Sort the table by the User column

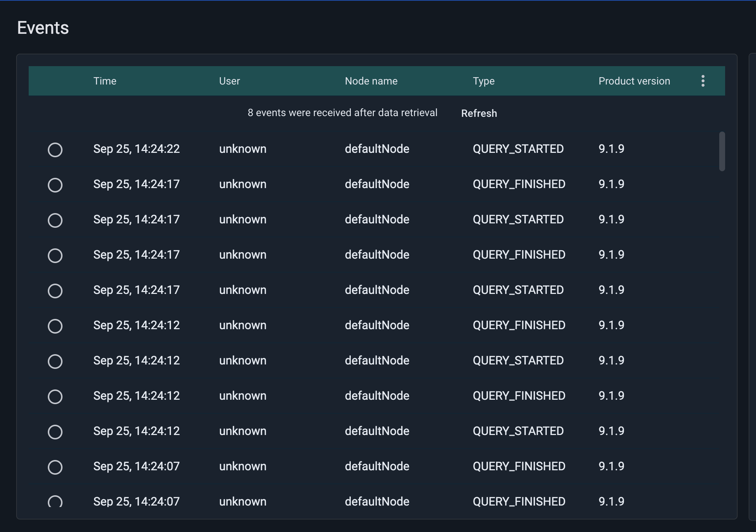(229, 81)
